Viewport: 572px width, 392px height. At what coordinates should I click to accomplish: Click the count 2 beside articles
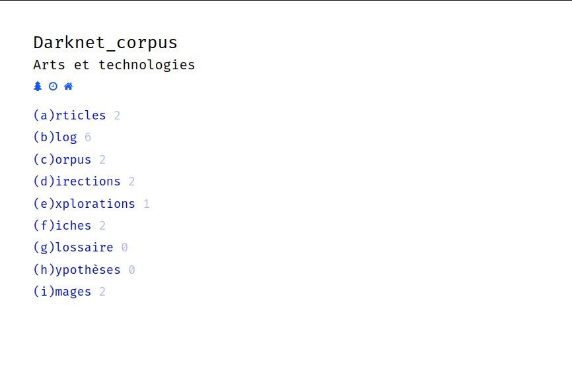click(x=117, y=115)
